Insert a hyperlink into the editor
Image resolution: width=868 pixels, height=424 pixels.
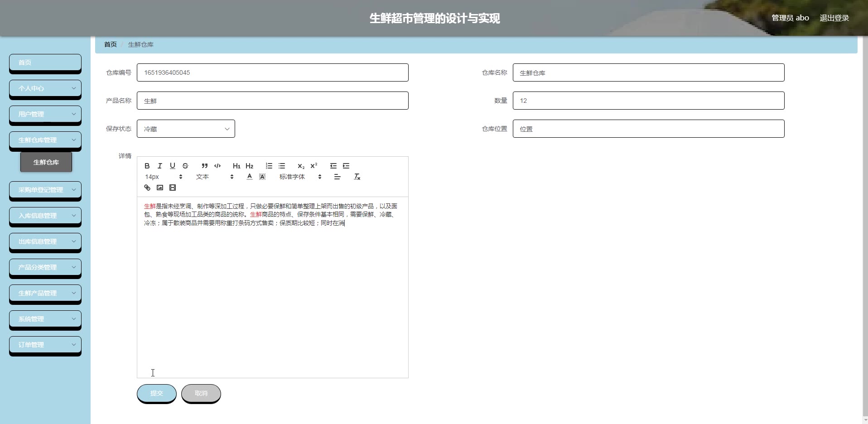point(147,188)
